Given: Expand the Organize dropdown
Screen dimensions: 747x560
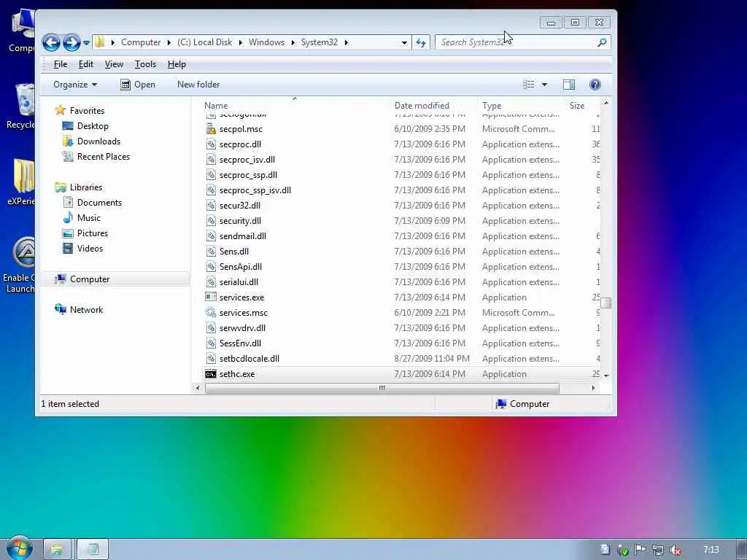Looking at the screenshot, I should click(x=75, y=85).
